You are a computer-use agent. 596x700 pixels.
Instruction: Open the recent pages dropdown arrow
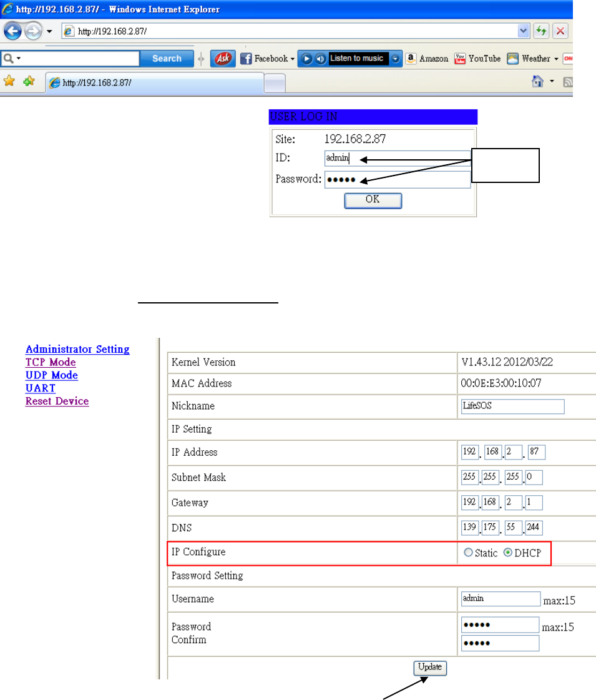(x=49, y=31)
